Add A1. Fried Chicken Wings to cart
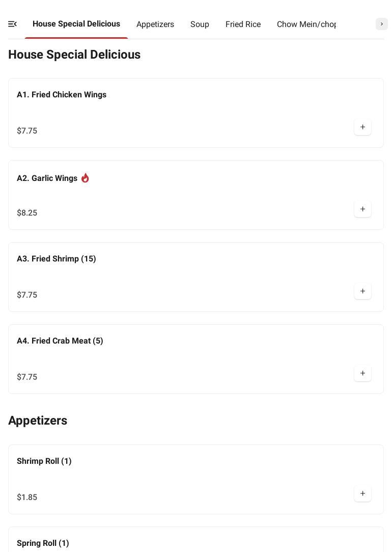Viewport: 392px width, 552px height. point(362,127)
